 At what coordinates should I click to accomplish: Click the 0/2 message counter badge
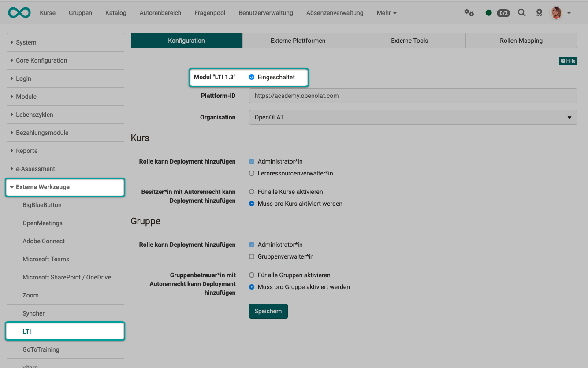click(503, 13)
